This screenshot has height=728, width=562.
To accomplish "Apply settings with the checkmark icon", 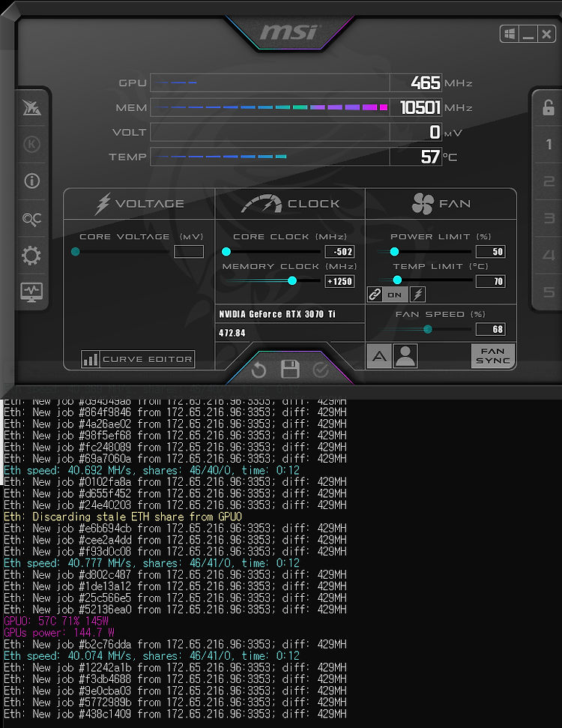I will pyautogui.click(x=321, y=370).
